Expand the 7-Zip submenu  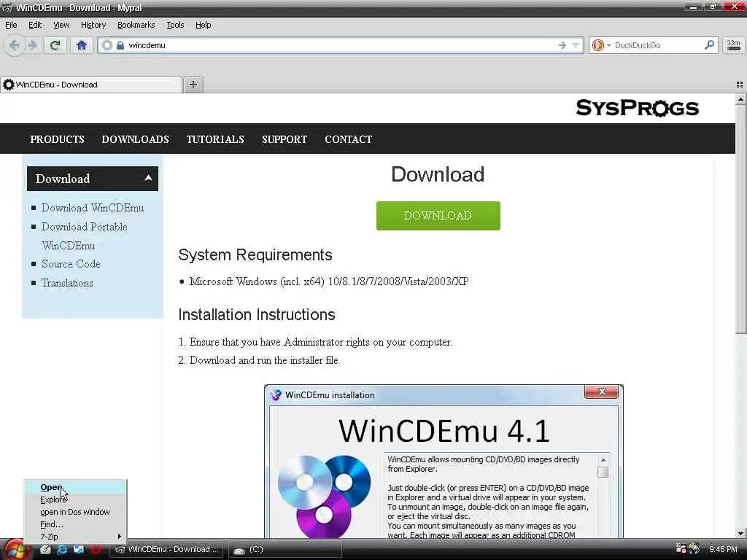pos(75,537)
